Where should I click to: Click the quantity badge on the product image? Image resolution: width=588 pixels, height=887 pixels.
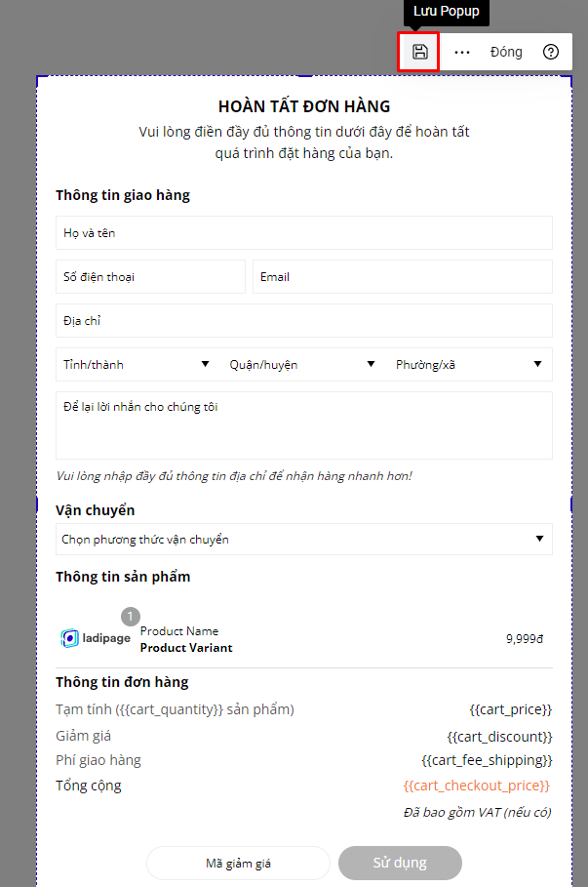point(129,616)
